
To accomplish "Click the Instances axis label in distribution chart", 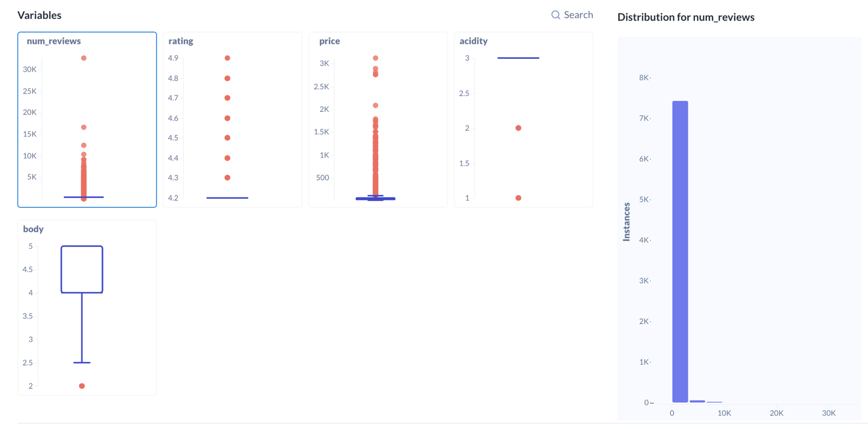I will click(628, 219).
